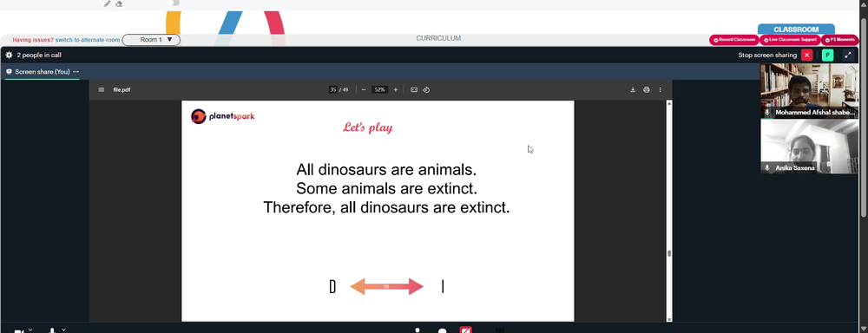868x333 pixels.
Task: Select Anika Saxena's video tile
Action: pyautogui.click(x=809, y=147)
